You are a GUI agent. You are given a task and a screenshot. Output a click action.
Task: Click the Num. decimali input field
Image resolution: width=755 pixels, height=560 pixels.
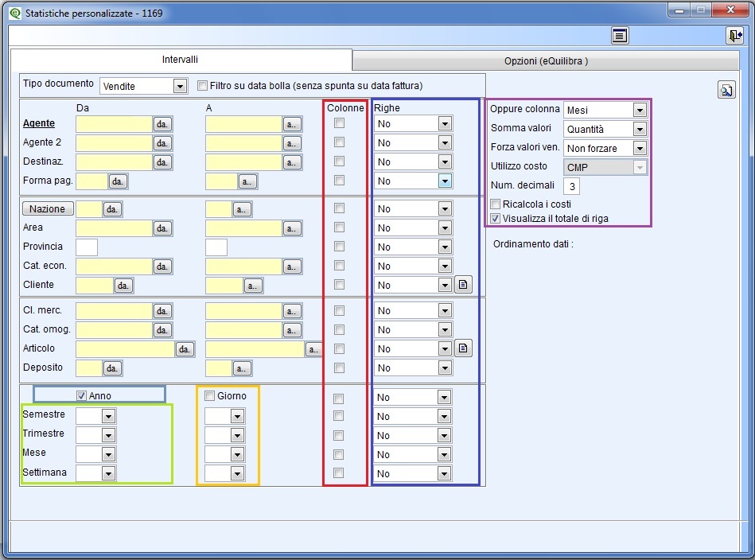(570, 186)
